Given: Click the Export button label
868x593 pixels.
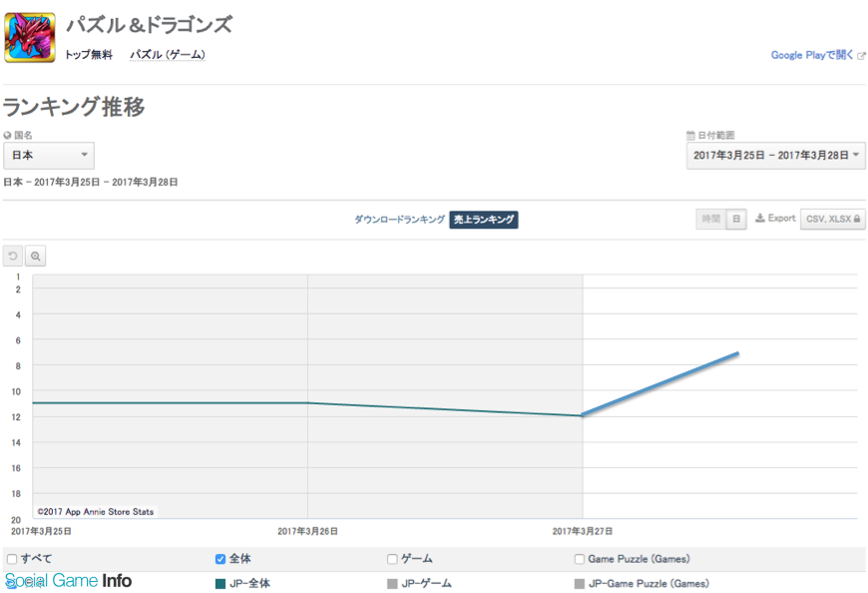Looking at the screenshot, I should pos(781,219).
